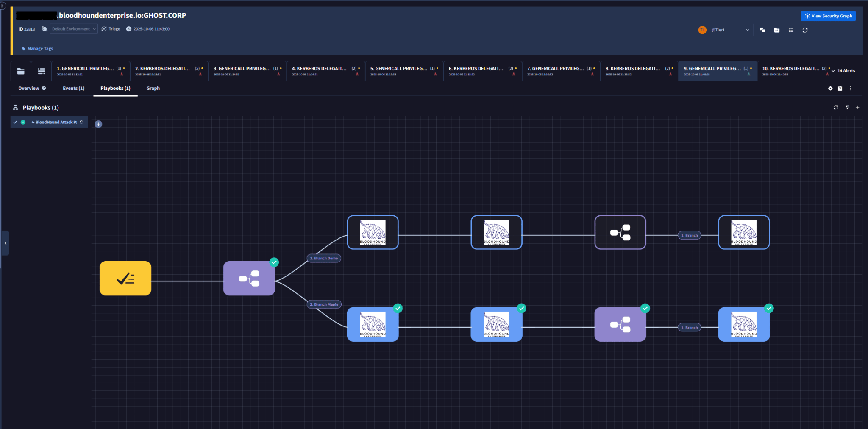The height and width of the screenshot is (429, 868).
Task: Select final completed BloodHound node on lower path
Action: 744,324
